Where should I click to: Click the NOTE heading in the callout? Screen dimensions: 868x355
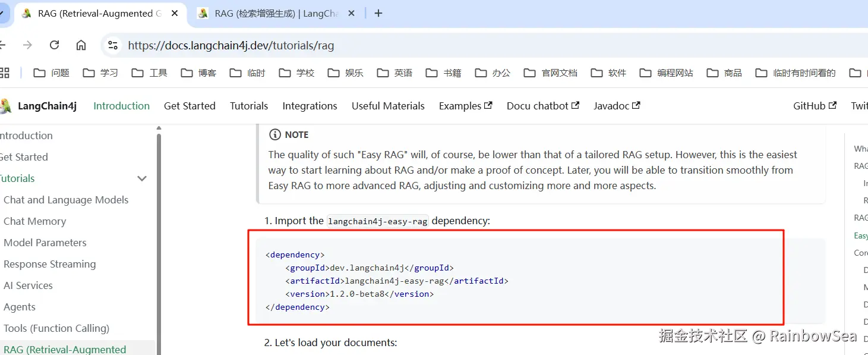pyautogui.click(x=296, y=135)
